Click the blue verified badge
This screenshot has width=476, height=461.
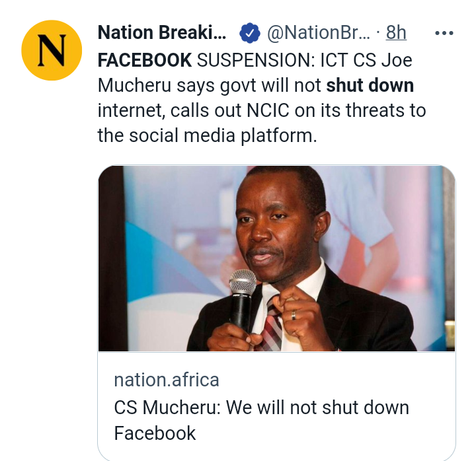[x=249, y=33]
